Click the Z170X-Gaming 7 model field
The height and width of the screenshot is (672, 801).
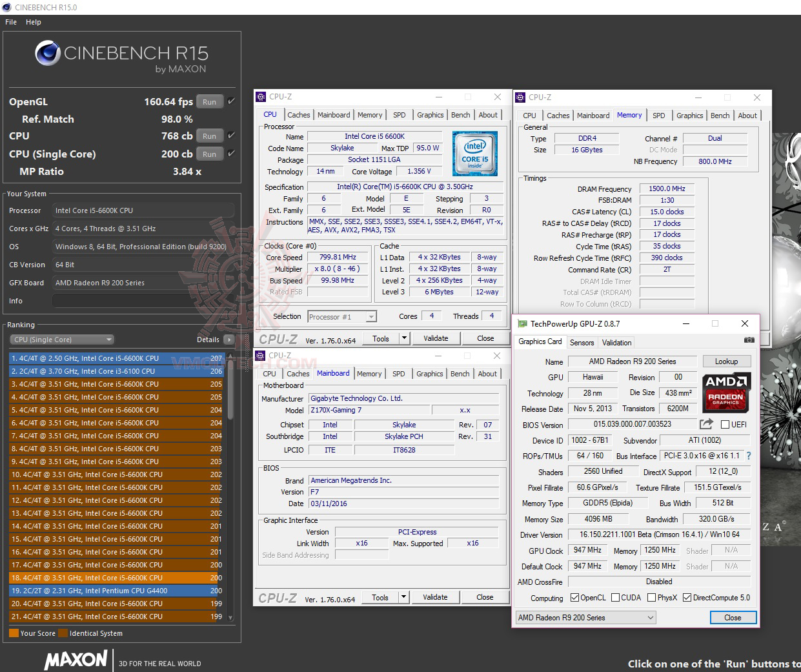tap(369, 410)
